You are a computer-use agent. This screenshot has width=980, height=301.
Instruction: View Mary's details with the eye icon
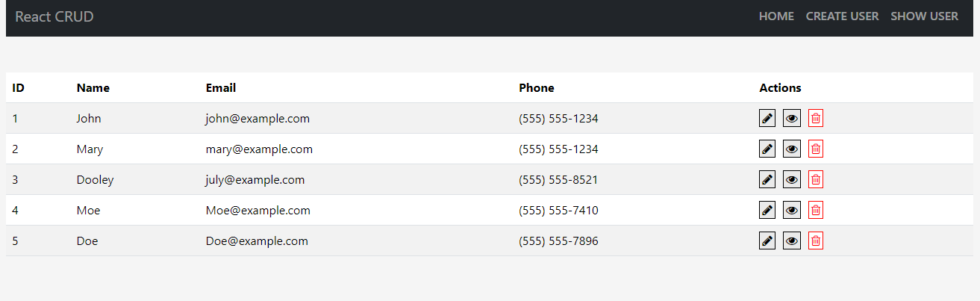pos(792,149)
